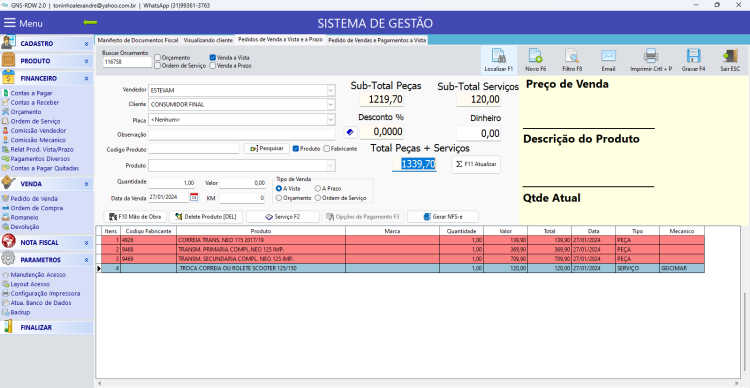The image size is (750, 388).
Task: Switch to Pedidos de Venda a Vista e a Prazo tab
Action: coord(280,40)
